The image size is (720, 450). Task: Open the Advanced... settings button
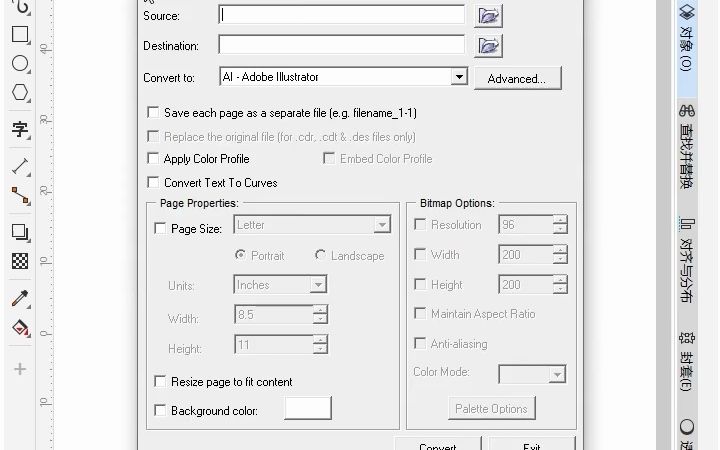pyautogui.click(x=518, y=79)
